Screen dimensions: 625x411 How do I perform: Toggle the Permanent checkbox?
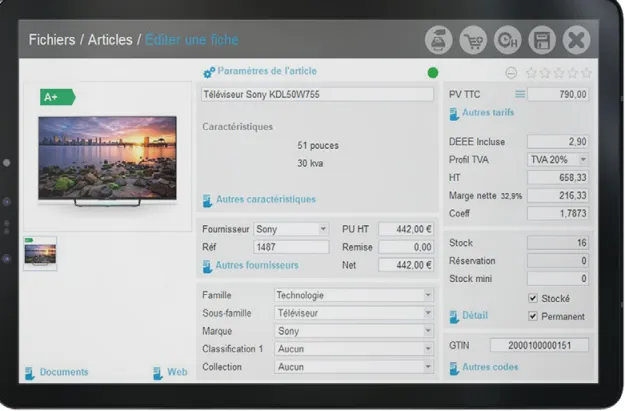(x=533, y=316)
